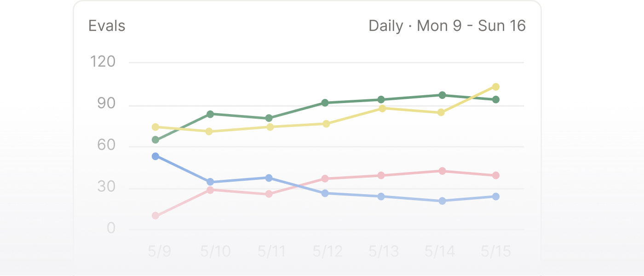644x276 pixels.
Task: Click the green data point on 5/10
Action: [x=210, y=114]
